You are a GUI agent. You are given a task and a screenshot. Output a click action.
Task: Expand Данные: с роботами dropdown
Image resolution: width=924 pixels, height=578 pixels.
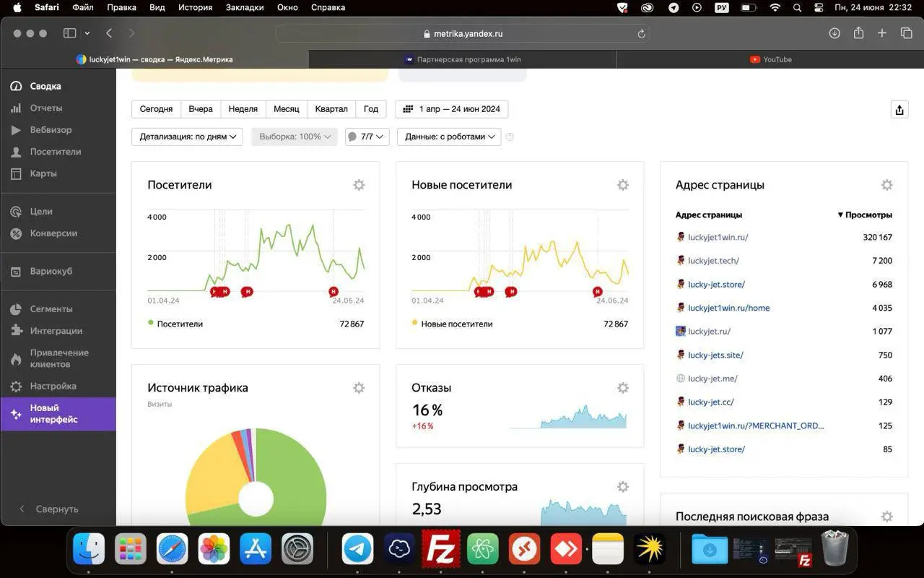[x=449, y=137]
